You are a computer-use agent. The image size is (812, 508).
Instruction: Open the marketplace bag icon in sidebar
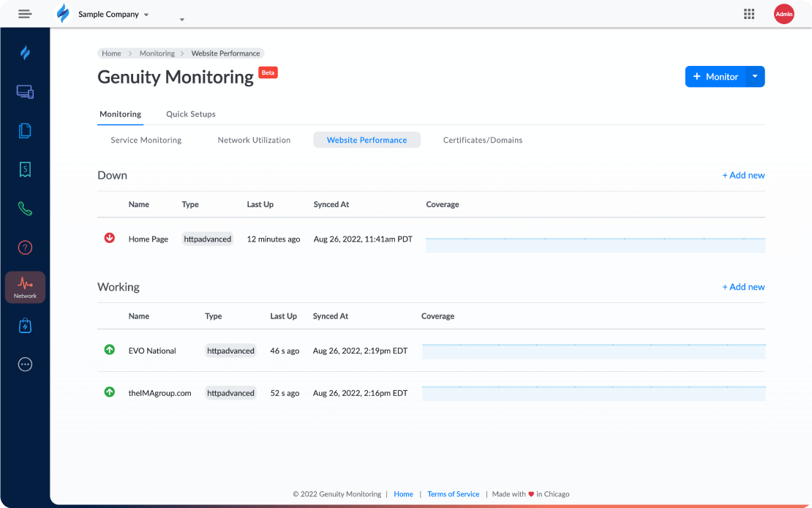[x=25, y=326]
